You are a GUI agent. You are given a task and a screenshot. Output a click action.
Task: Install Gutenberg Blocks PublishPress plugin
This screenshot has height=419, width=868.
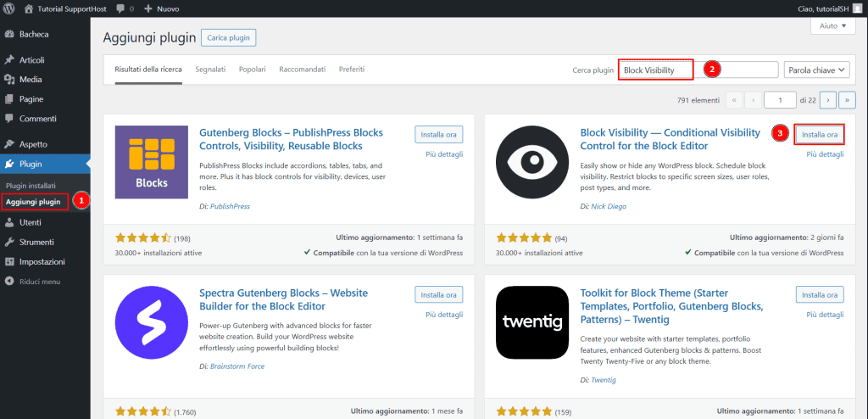pyautogui.click(x=439, y=135)
